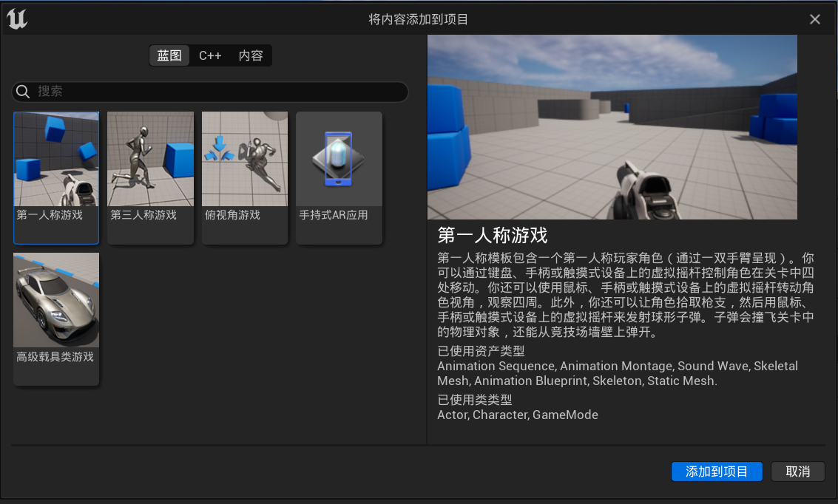Screen dimensions: 838x504
Task: Click the 第一人称游戏 heading in details
Action: (x=492, y=236)
